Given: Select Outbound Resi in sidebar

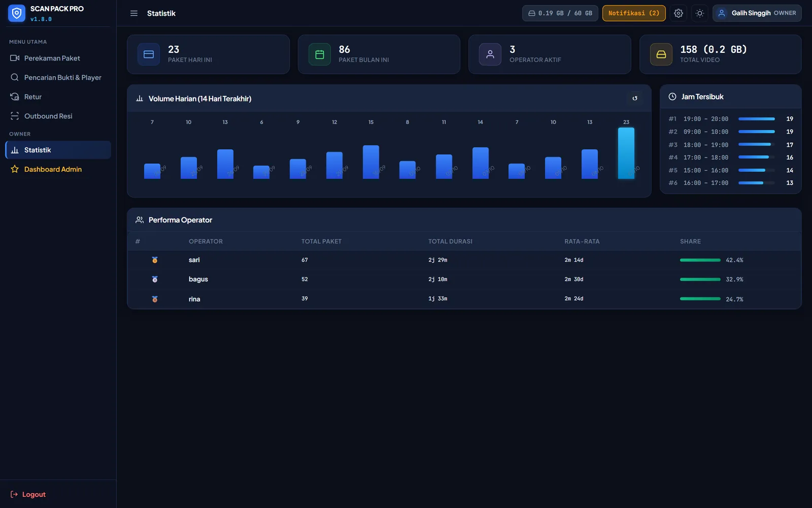Looking at the screenshot, I should point(58,116).
